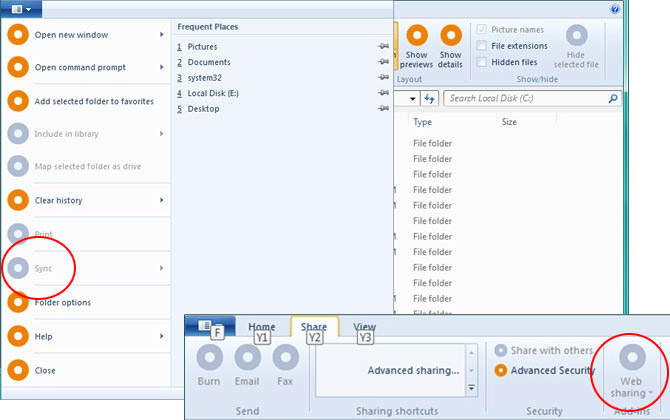Click the Fax icon in Send group

point(285,357)
